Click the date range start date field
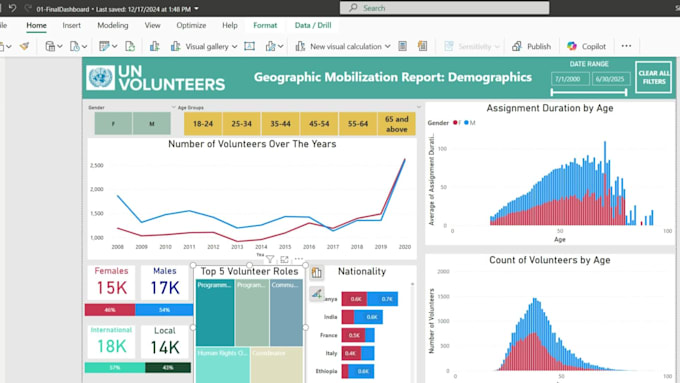 click(570, 79)
